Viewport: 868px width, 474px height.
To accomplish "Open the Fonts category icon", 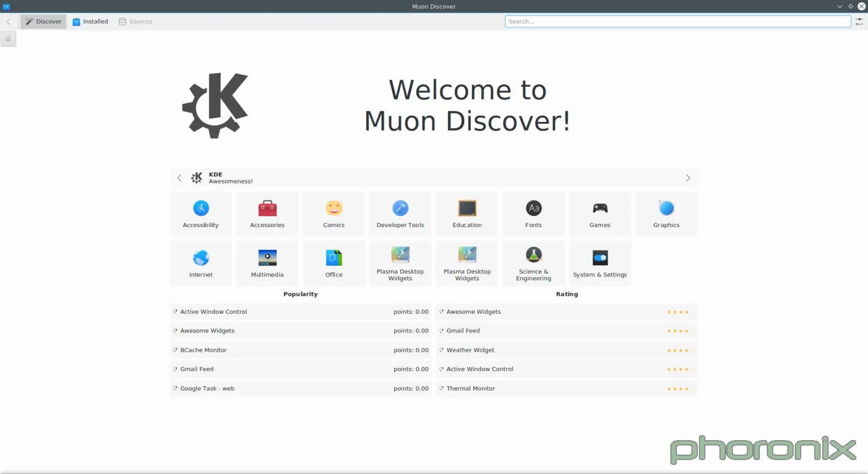I will click(534, 214).
